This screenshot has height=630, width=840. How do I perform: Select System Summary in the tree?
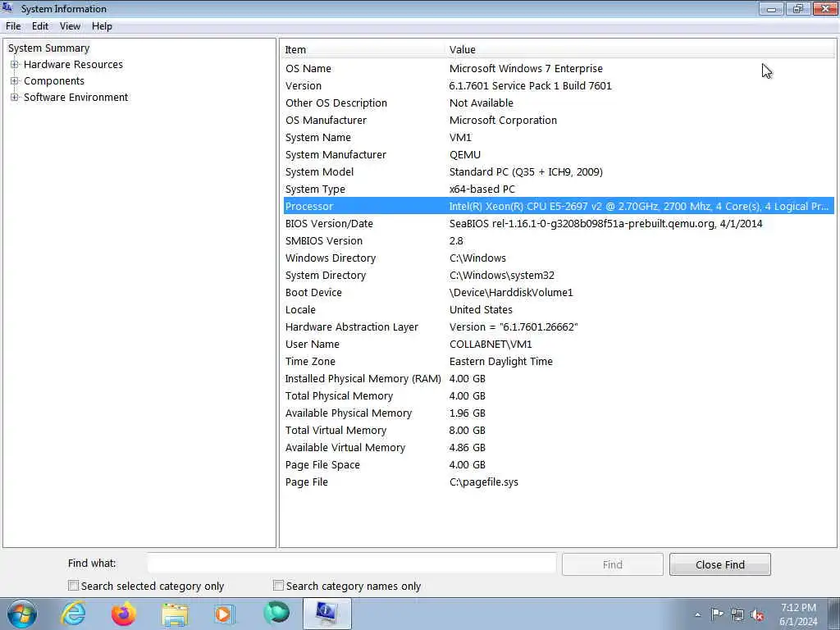[48, 48]
